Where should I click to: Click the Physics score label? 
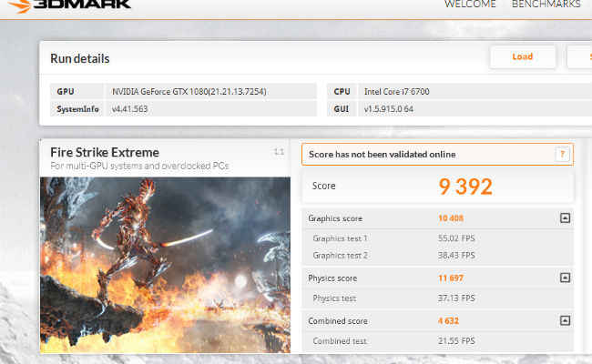[x=332, y=278]
